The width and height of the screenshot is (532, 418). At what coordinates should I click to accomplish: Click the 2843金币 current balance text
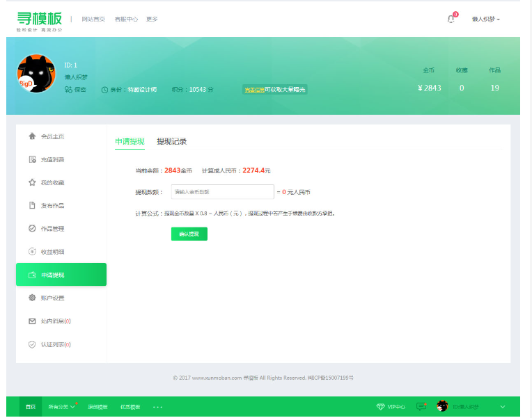pos(178,170)
